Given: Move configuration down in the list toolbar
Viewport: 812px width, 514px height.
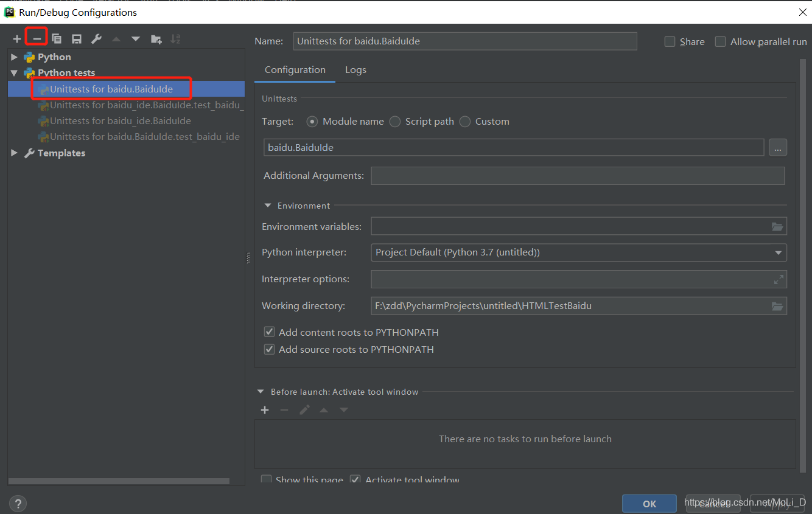Looking at the screenshot, I should (136, 39).
